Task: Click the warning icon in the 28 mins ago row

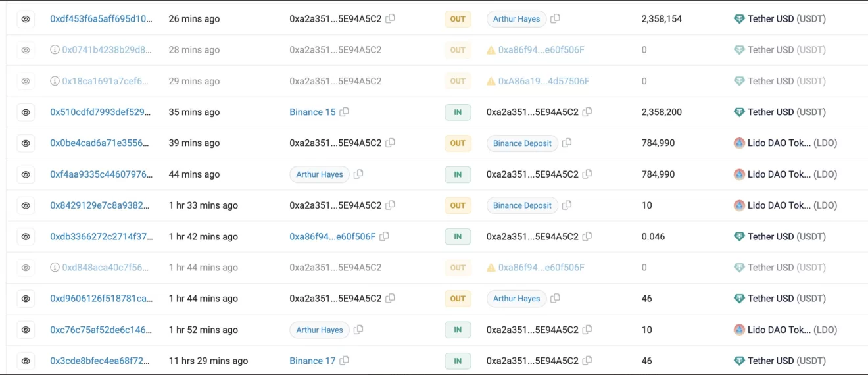Action: tap(491, 50)
